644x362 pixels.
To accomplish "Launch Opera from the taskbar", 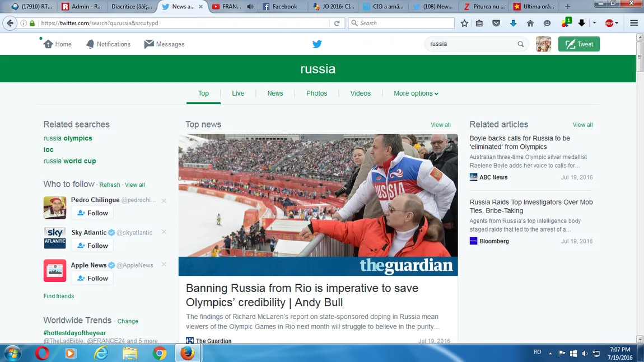I will 42,353.
